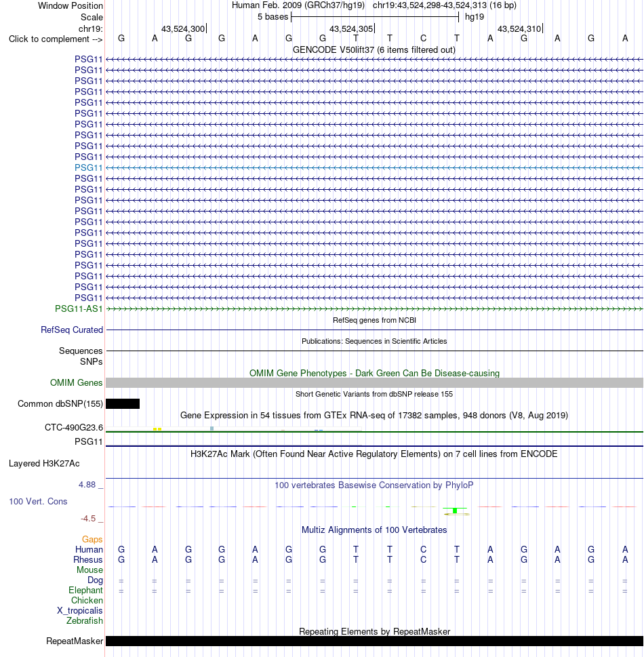The height and width of the screenshot is (657, 644).
Task: Click base C in the Rhesus alignment row
Action: pos(423,560)
